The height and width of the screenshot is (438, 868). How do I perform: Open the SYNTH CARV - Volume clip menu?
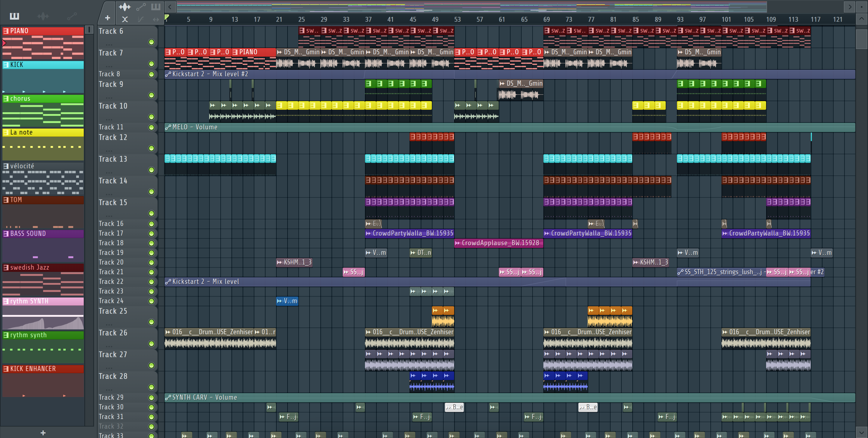coord(168,398)
